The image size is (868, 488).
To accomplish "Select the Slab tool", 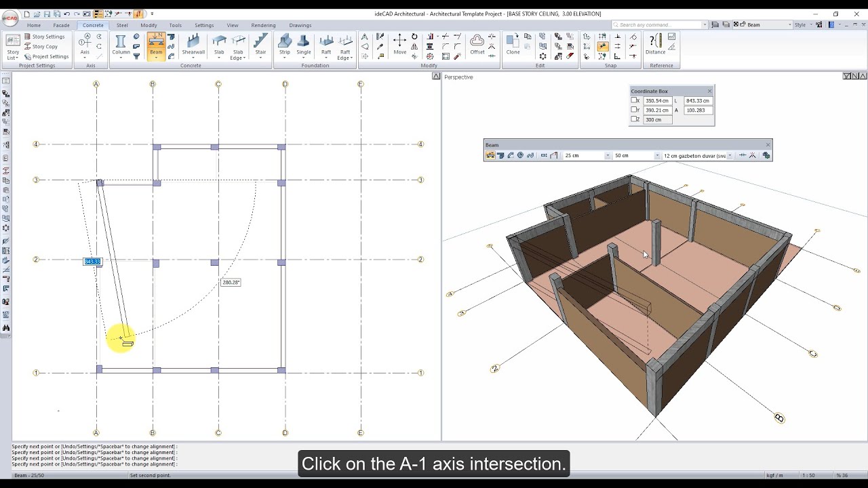I will [x=219, y=45].
